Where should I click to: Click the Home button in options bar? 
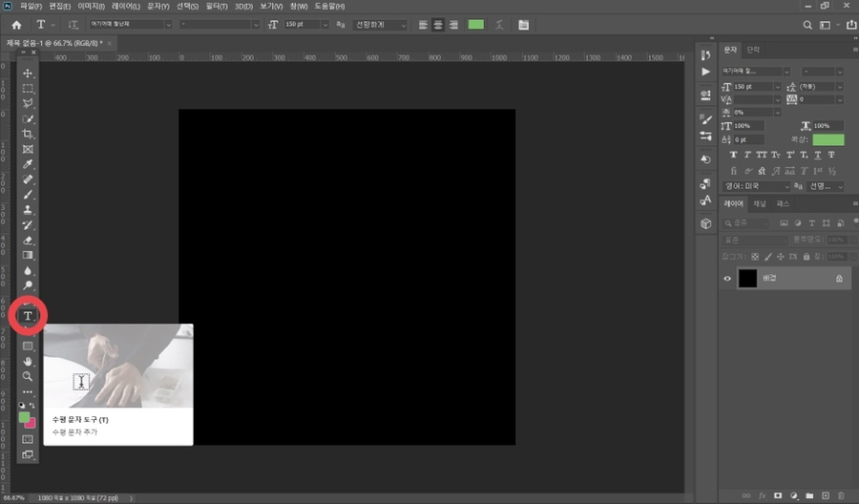(x=16, y=25)
